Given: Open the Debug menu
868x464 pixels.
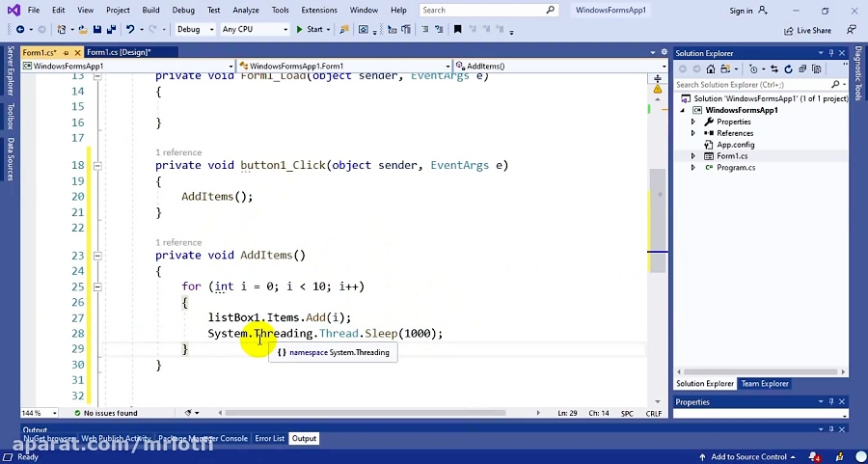Looking at the screenshot, I should point(183,10).
